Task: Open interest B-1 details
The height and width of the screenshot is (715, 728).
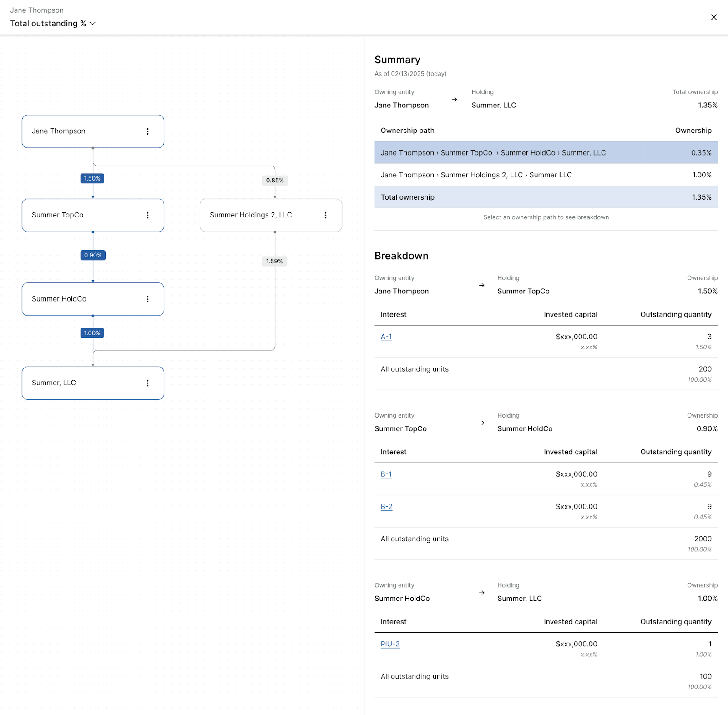Action: tap(386, 474)
